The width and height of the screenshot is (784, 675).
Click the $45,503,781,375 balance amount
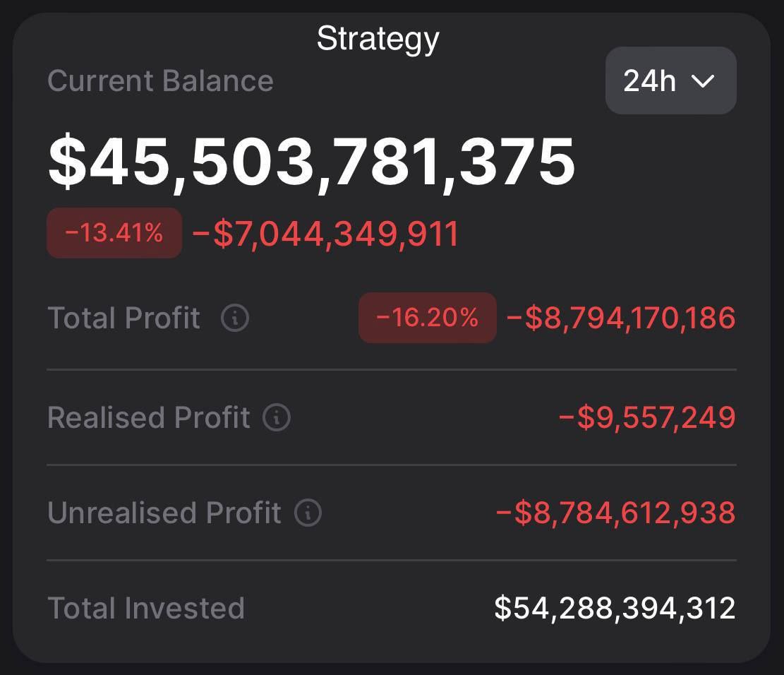point(312,162)
